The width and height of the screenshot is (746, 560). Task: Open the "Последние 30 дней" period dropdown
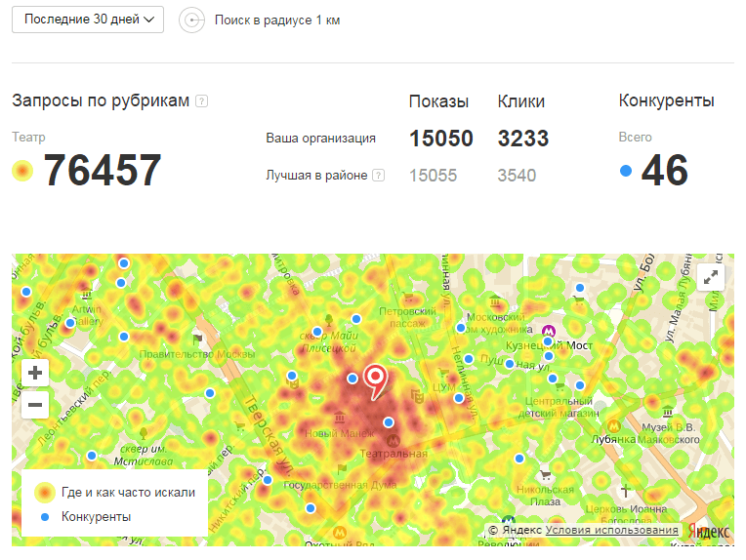coord(88,20)
